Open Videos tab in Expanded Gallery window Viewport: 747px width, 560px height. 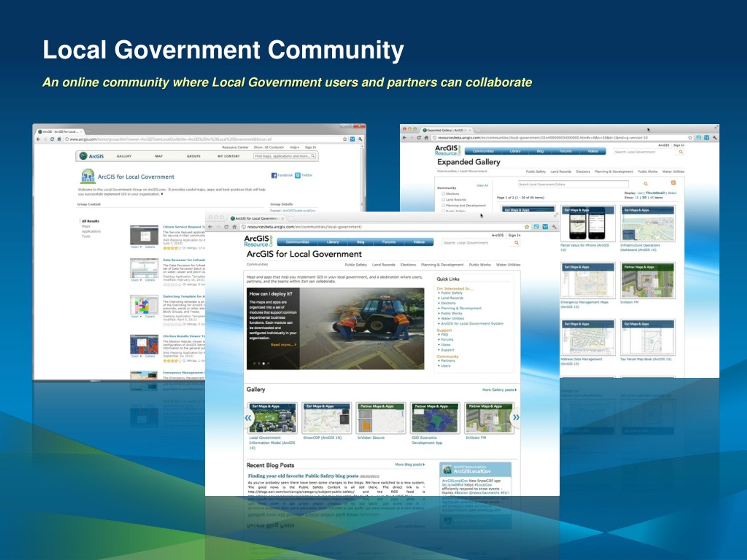point(593,151)
